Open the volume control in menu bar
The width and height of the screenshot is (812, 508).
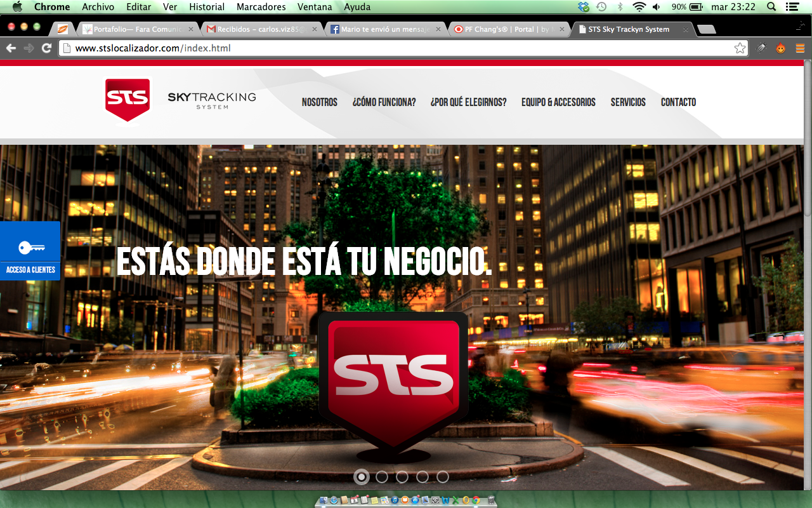point(656,7)
